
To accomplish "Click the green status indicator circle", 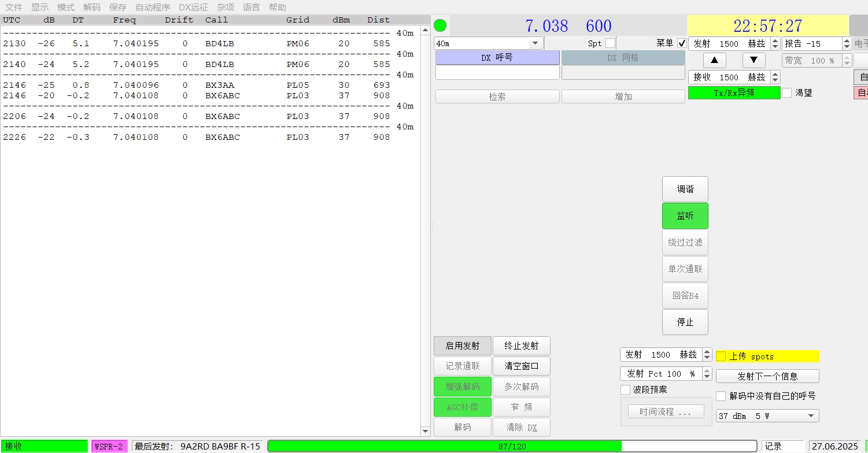I will click(x=440, y=25).
